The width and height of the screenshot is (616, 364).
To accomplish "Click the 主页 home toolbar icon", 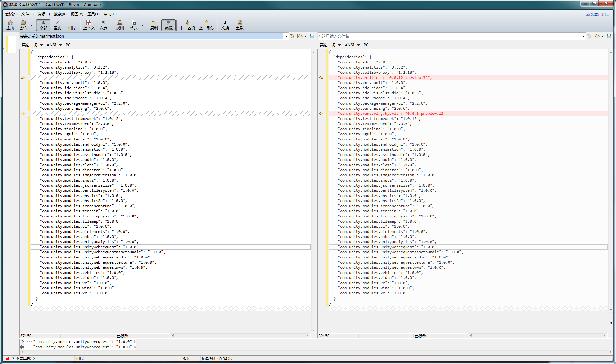I will [x=10, y=25].
